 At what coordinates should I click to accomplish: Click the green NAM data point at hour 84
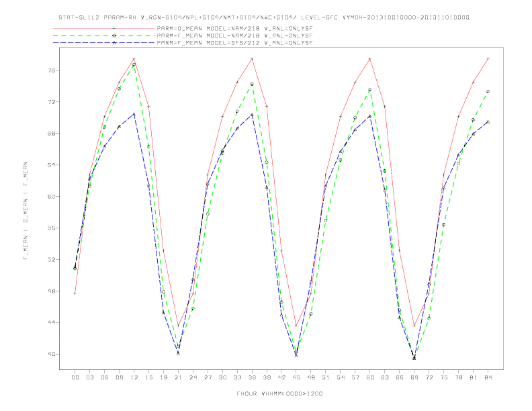coord(488,91)
